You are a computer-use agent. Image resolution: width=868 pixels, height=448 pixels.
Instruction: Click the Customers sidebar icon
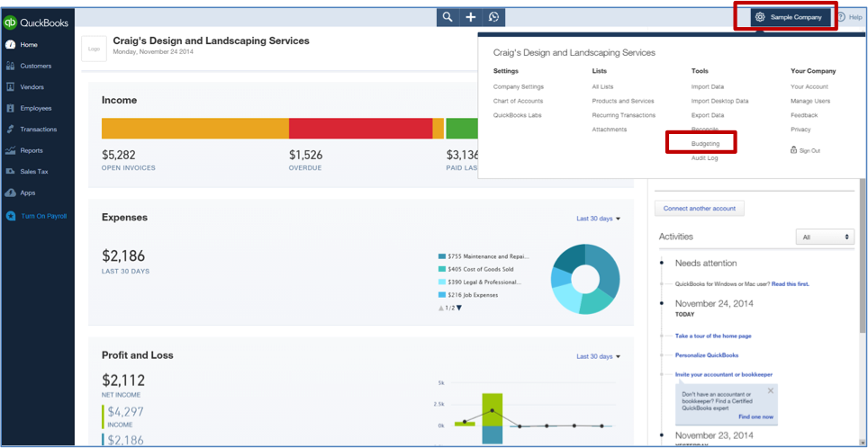click(x=10, y=66)
